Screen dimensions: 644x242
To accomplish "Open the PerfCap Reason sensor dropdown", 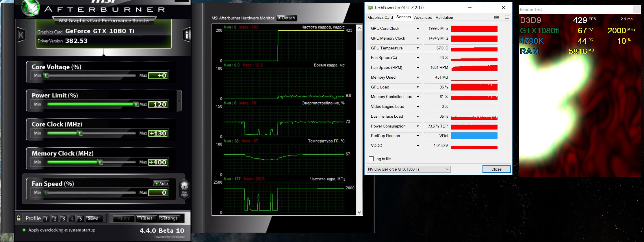I will [418, 136].
